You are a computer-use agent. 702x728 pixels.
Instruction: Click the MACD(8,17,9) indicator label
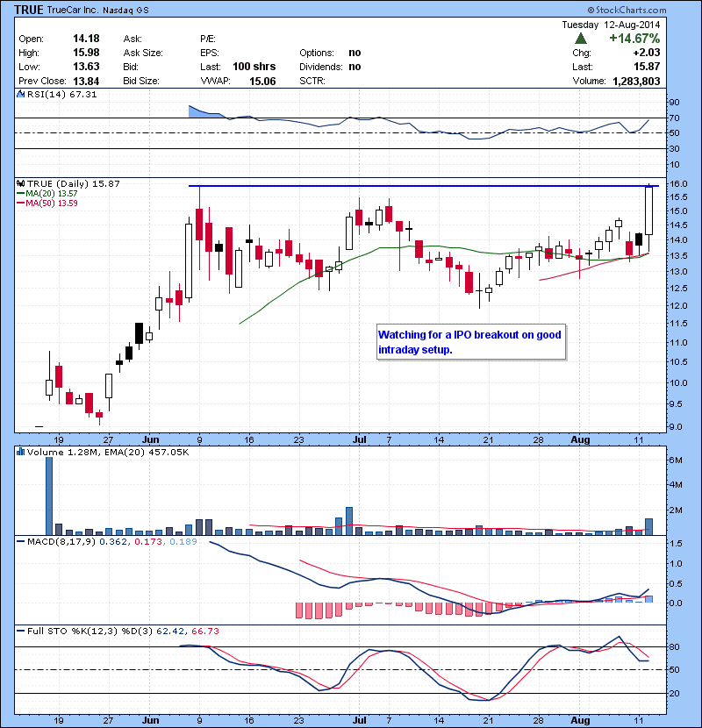coord(61,541)
